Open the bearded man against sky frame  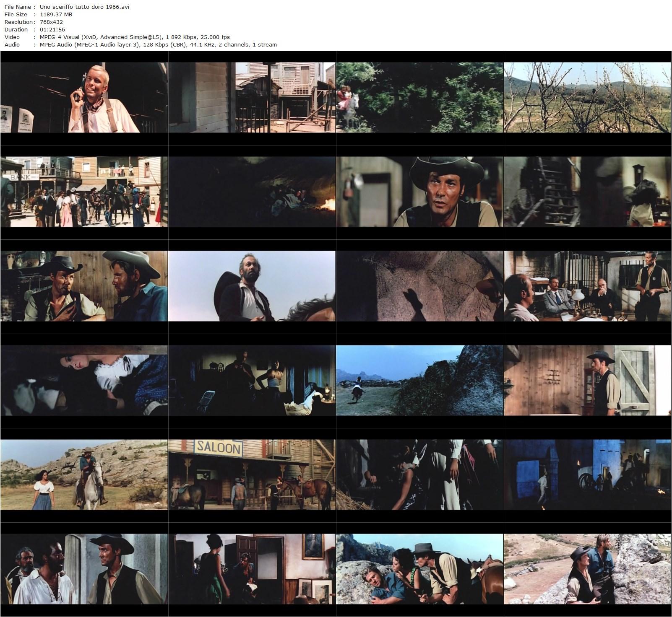tap(252, 286)
